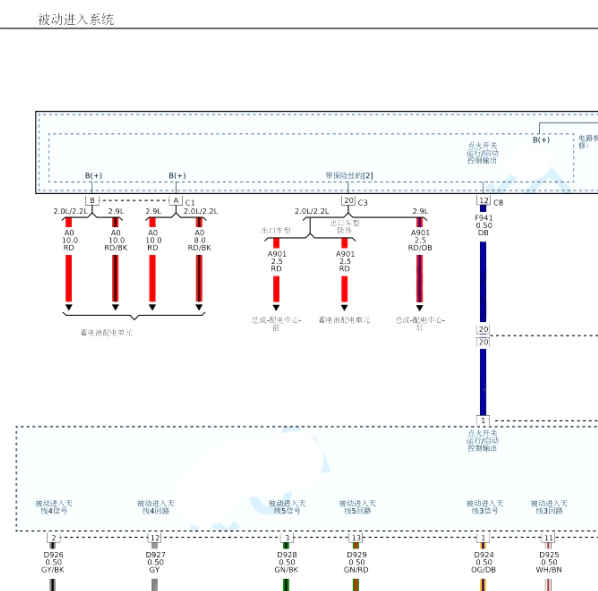The image size is (598, 591).
Task: Select pin 2 box above D926
Action: point(53,538)
